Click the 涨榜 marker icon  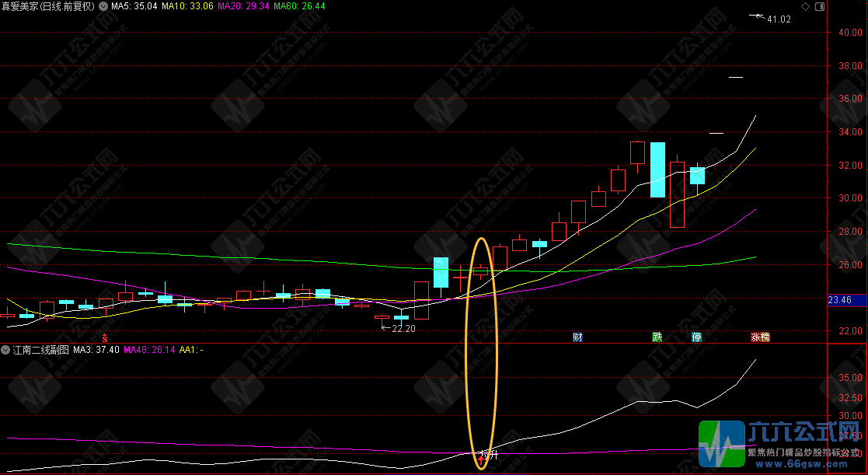point(759,337)
